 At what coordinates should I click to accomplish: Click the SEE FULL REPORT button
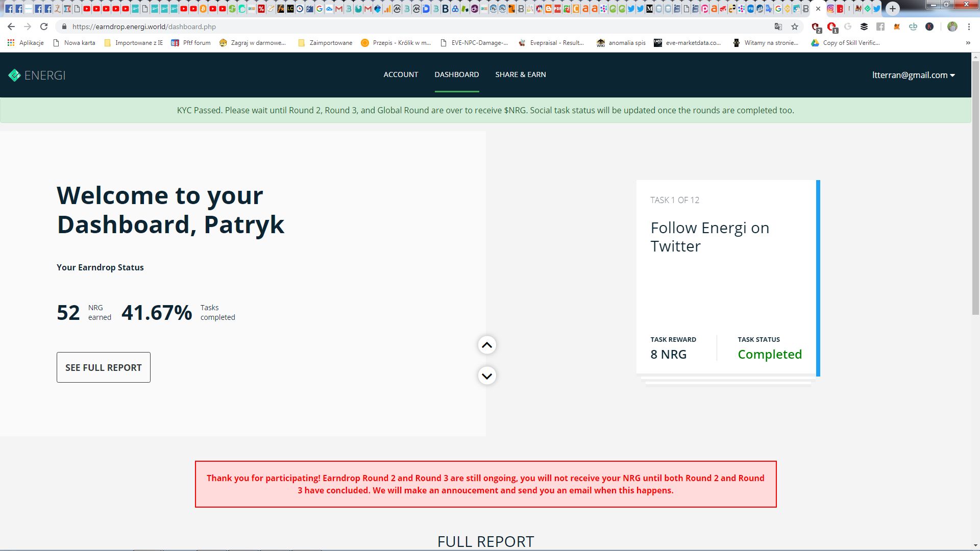pyautogui.click(x=104, y=367)
